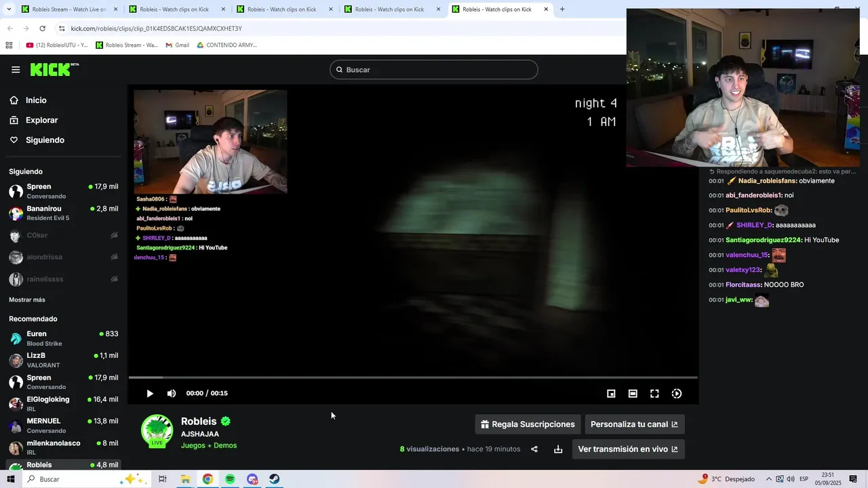
Task: Open the player settings circular icon
Action: 677,393
